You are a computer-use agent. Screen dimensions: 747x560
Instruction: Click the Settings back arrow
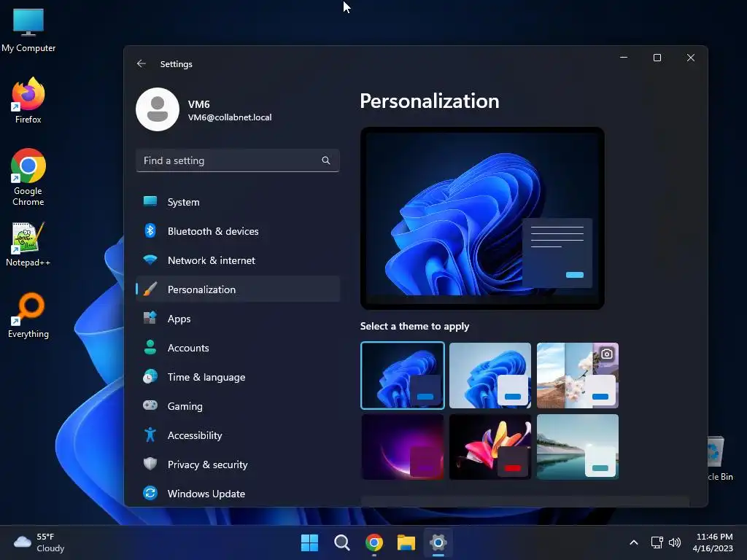click(141, 64)
